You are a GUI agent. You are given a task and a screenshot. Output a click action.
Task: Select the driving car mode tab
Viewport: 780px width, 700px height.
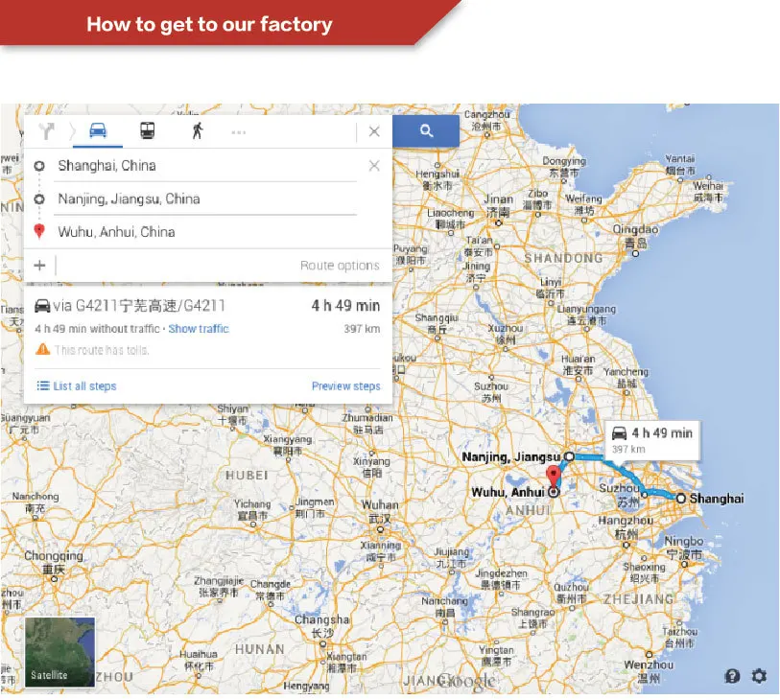click(98, 130)
